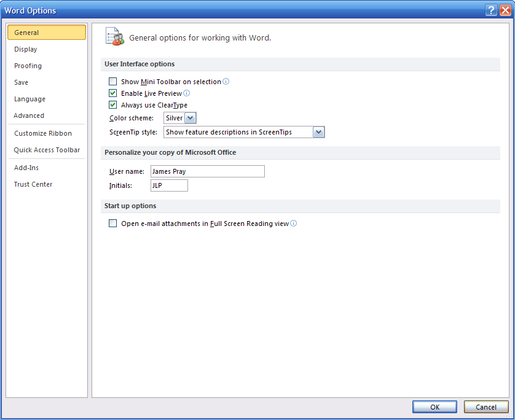
Task: Switch to the Advanced category
Action: pyautogui.click(x=47, y=115)
